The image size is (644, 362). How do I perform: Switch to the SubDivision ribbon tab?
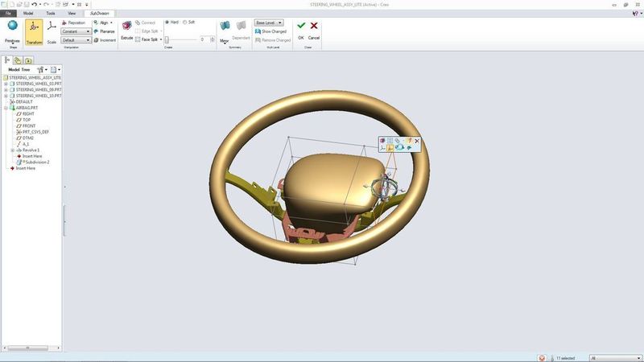[99, 13]
